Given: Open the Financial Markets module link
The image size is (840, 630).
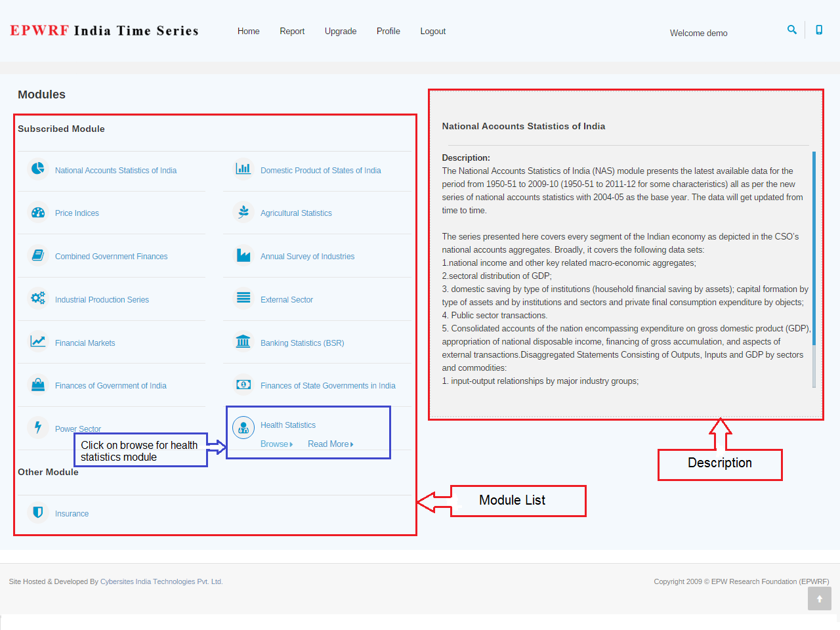Looking at the screenshot, I should (x=85, y=343).
